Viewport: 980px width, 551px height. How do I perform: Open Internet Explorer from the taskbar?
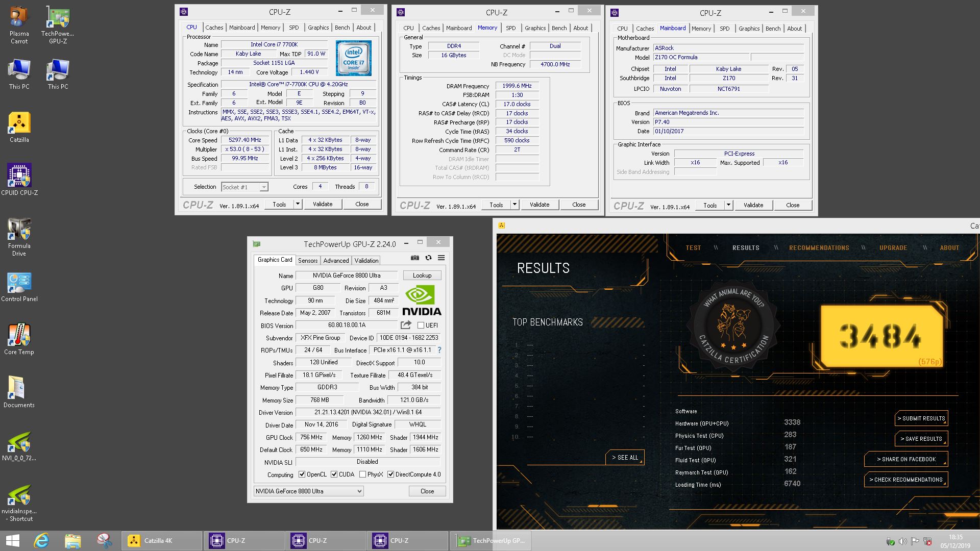41,541
